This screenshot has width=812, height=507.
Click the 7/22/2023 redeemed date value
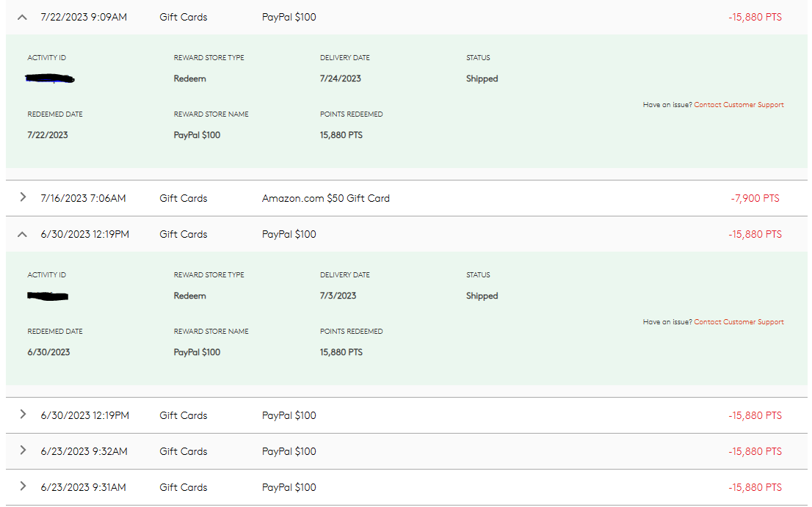[x=48, y=135]
